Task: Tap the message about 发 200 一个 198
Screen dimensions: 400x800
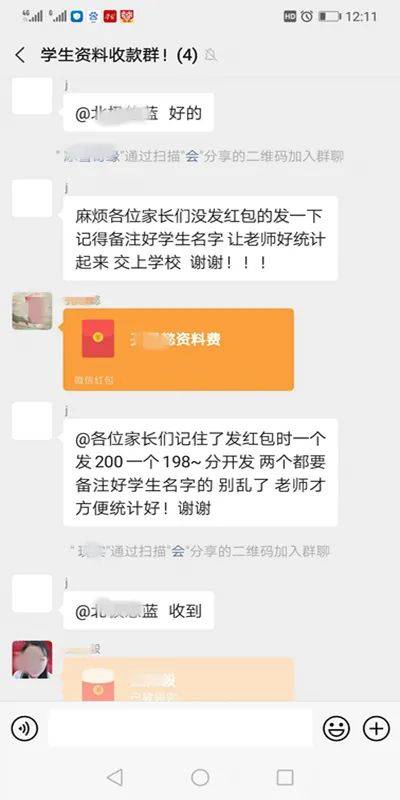Action: pos(200,472)
